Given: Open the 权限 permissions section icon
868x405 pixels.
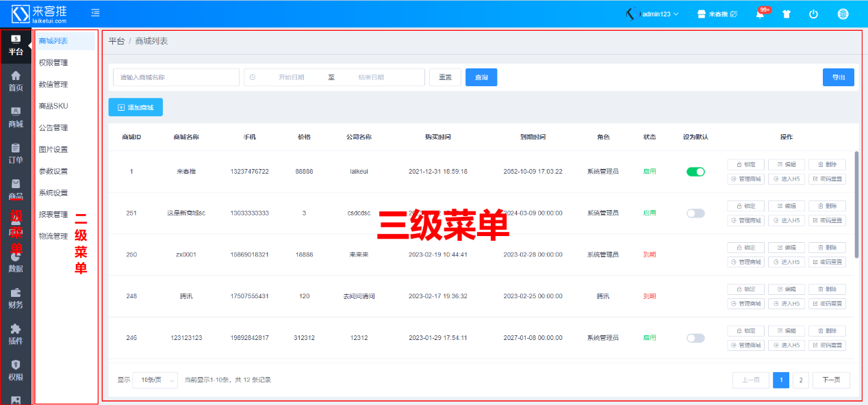Looking at the screenshot, I should point(16,371).
